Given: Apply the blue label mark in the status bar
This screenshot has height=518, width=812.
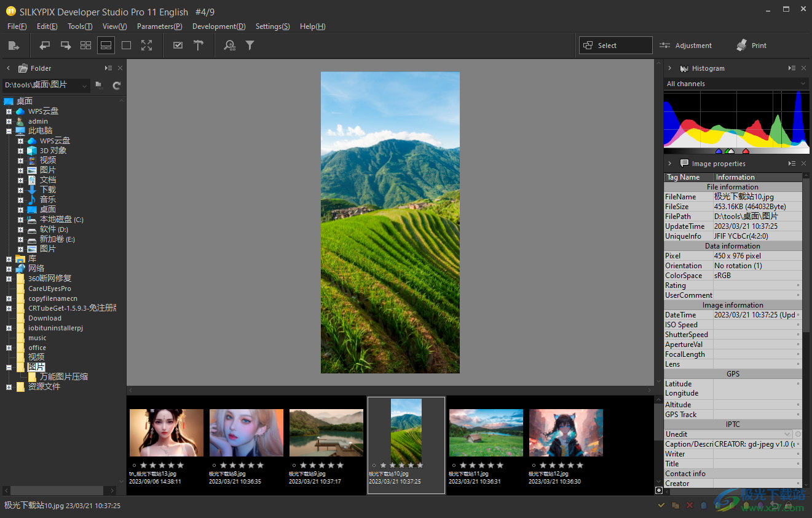Looking at the screenshot, I should (x=704, y=505).
